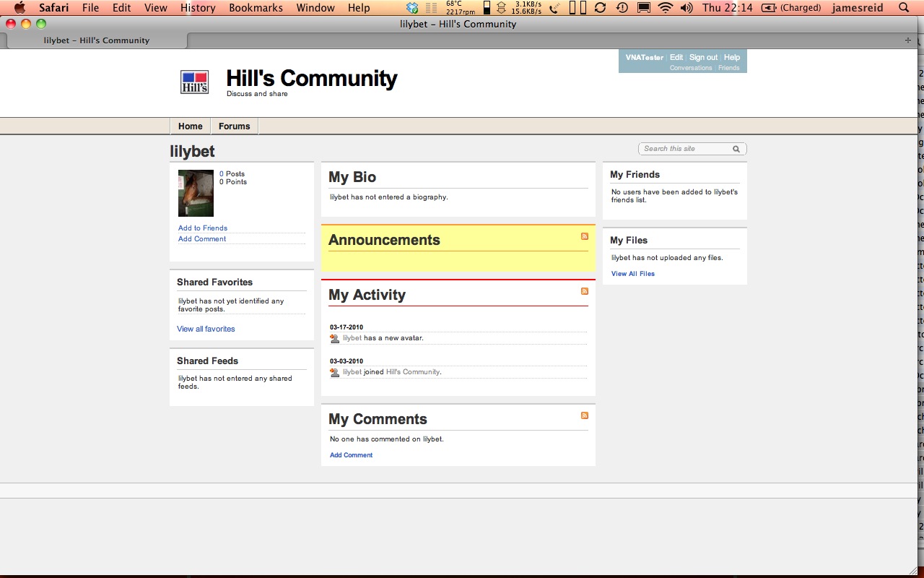
Task: Open the Bookmarks menu
Action: tap(256, 8)
